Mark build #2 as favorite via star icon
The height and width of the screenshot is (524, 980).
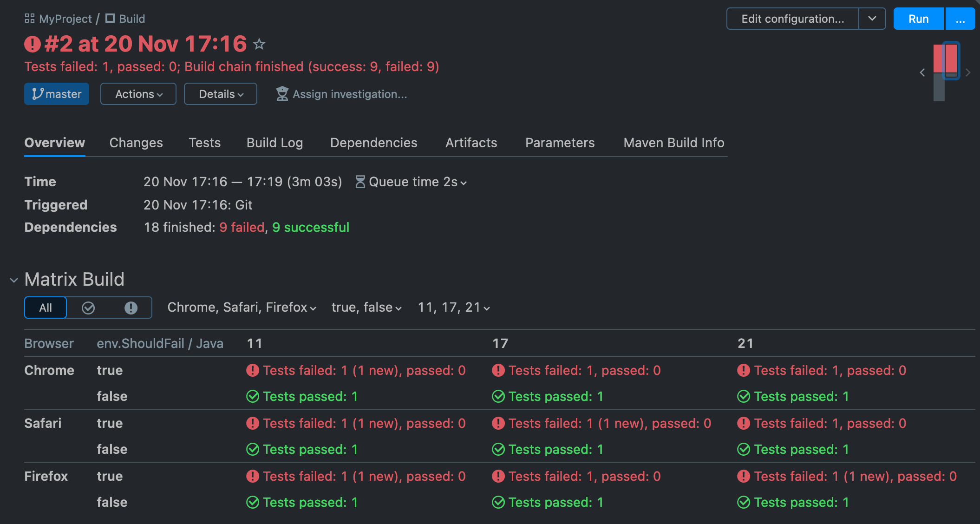[x=259, y=44]
